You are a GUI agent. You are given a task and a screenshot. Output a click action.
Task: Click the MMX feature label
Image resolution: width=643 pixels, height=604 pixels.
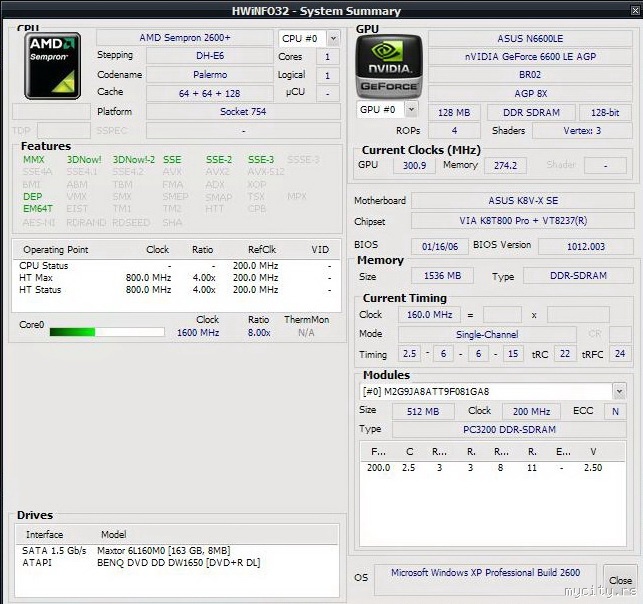pos(33,160)
